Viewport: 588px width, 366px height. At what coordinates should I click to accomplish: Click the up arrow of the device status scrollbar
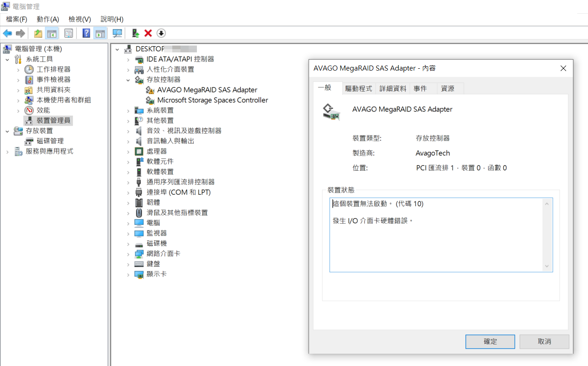click(547, 204)
